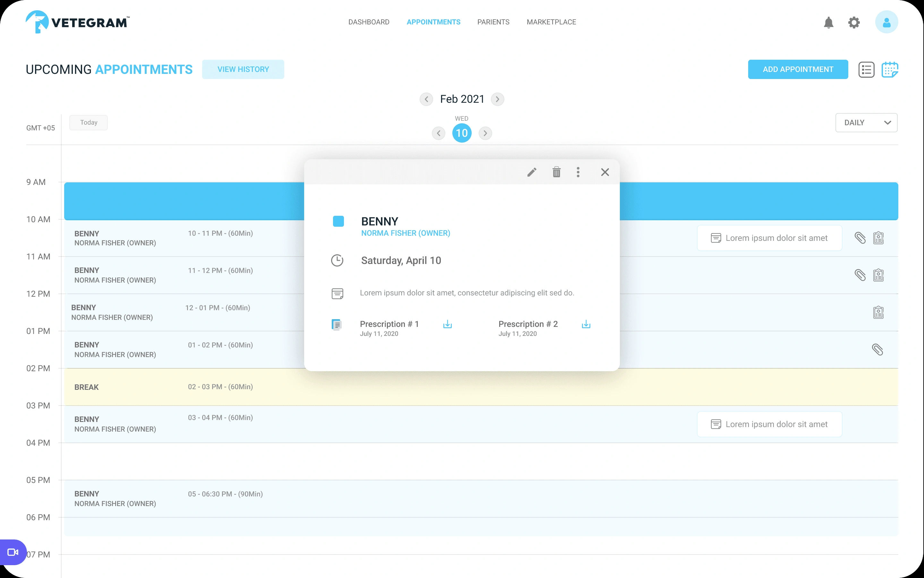Viewport: 924px width, 578px height.
Task: Click the 11 - 12 PM - (60Min) time text
Action: [x=220, y=270]
